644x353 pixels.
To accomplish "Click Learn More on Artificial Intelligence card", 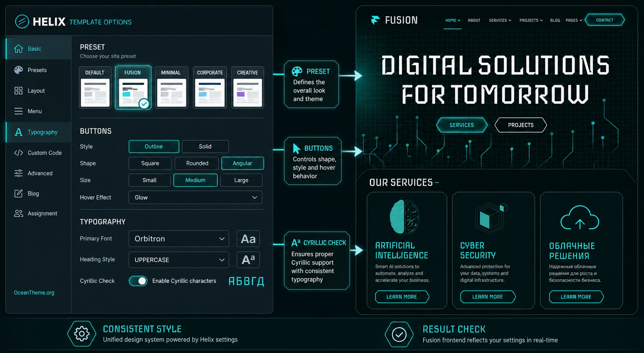I will 402,297.
